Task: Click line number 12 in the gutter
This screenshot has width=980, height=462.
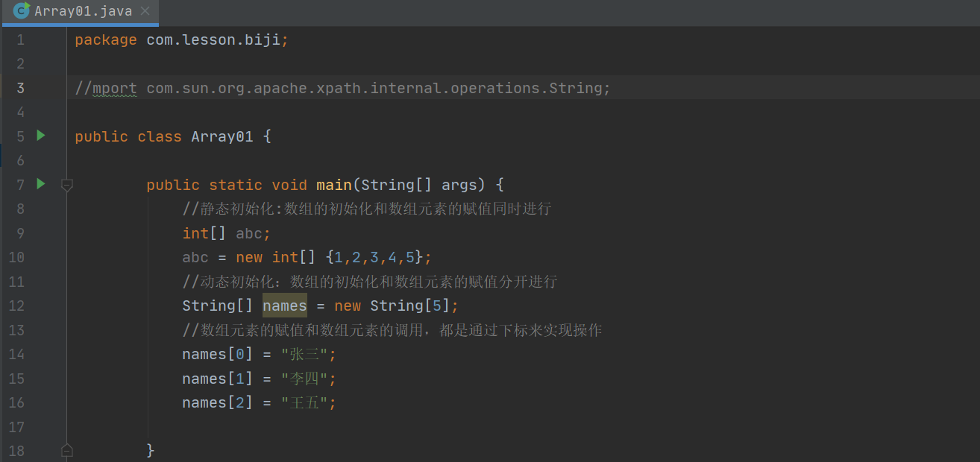Action: pos(16,306)
